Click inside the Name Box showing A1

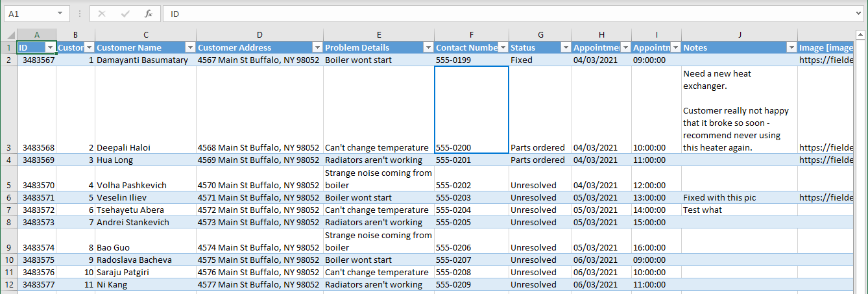point(29,14)
